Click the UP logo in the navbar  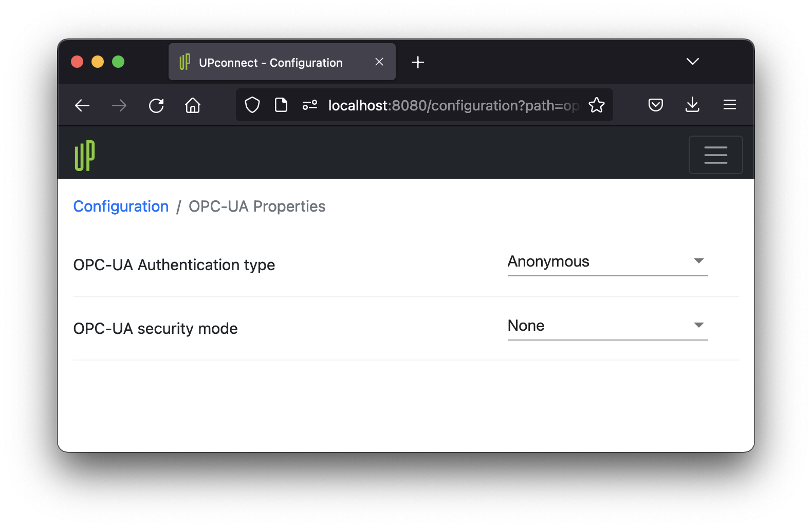tap(85, 155)
